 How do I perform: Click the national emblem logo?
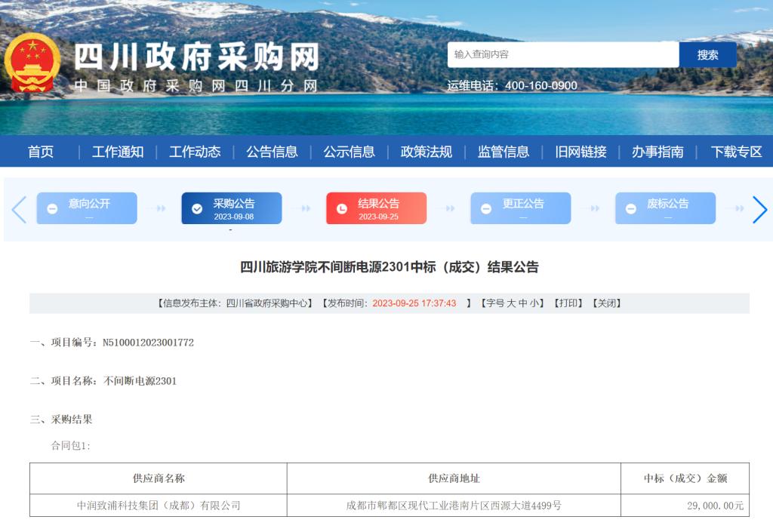(x=32, y=63)
